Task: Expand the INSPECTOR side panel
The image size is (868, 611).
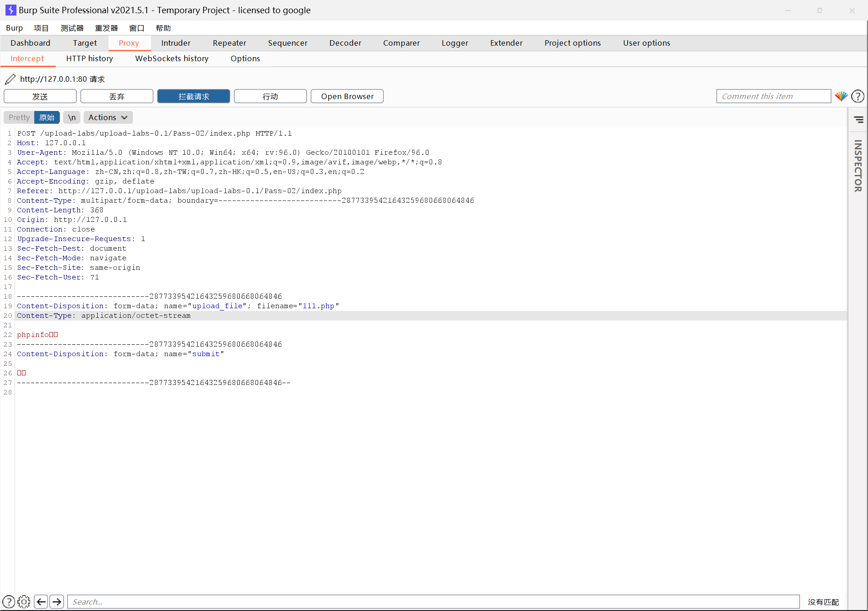Action: pyautogui.click(x=858, y=166)
